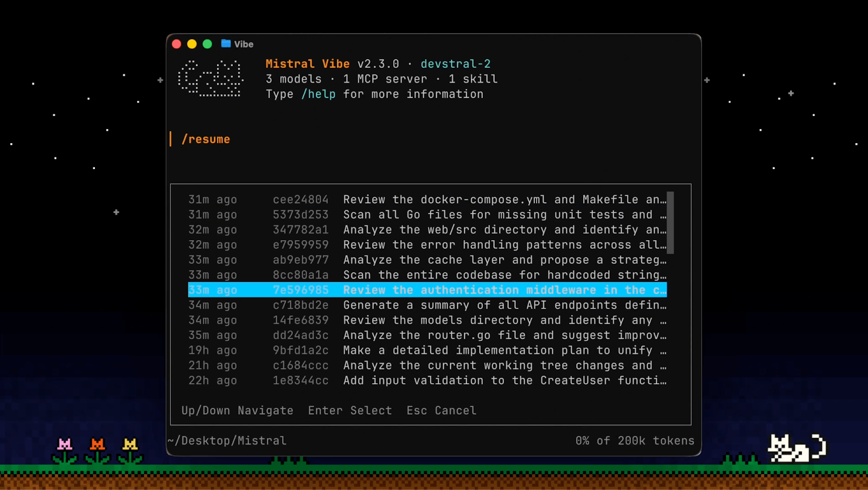The image size is (868, 490).
Task: Maximize the Vibe terminal window
Action: 207,44
